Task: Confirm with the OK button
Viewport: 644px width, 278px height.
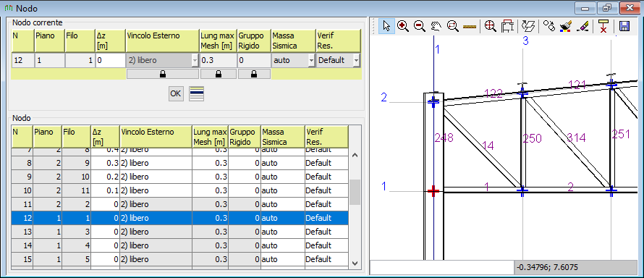Action: tap(175, 93)
